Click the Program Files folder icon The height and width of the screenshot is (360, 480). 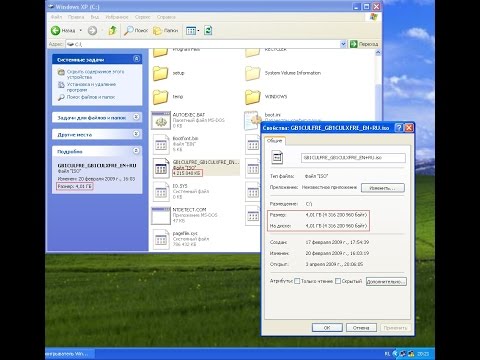tap(160, 53)
